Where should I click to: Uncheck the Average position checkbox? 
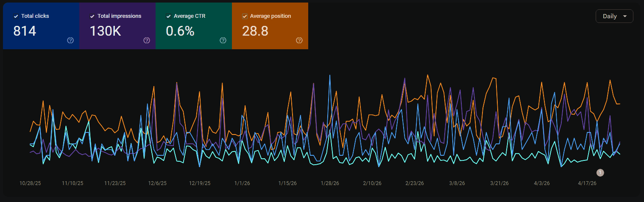245,16
